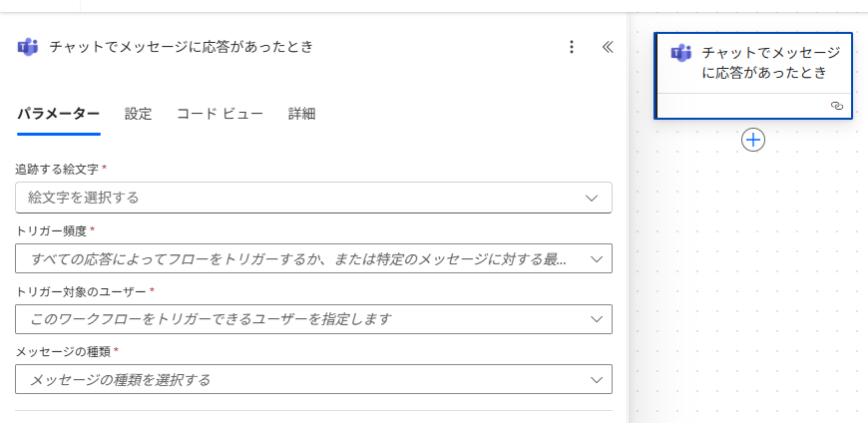Open the 設定 tab
868x423 pixels.
[x=138, y=114]
